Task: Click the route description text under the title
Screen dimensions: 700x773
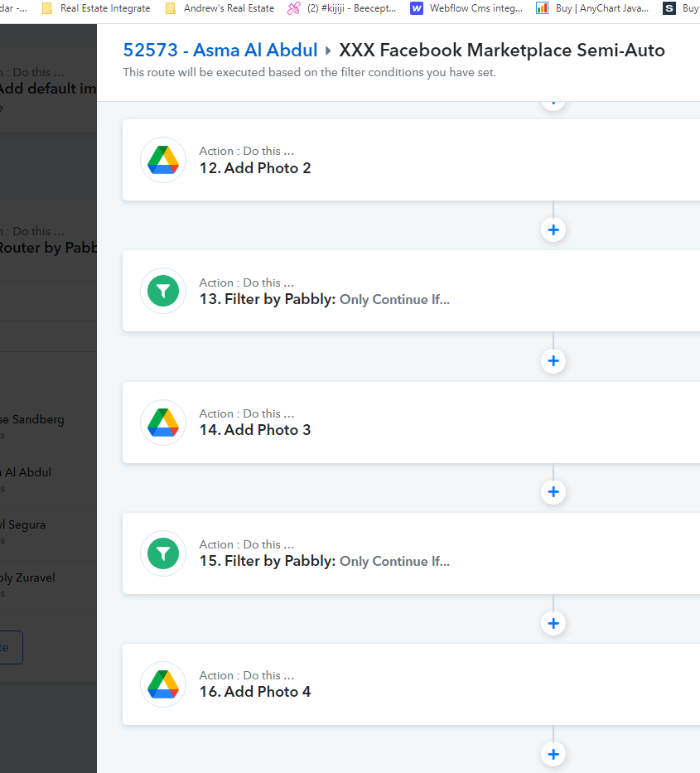Action: (x=309, y=72)
